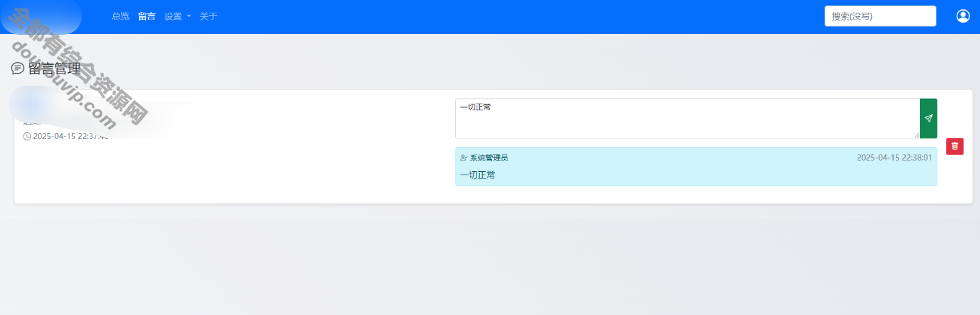Click the clock icon beside message timestamp
The image size is (980, 315).
[x=27, y=136]
